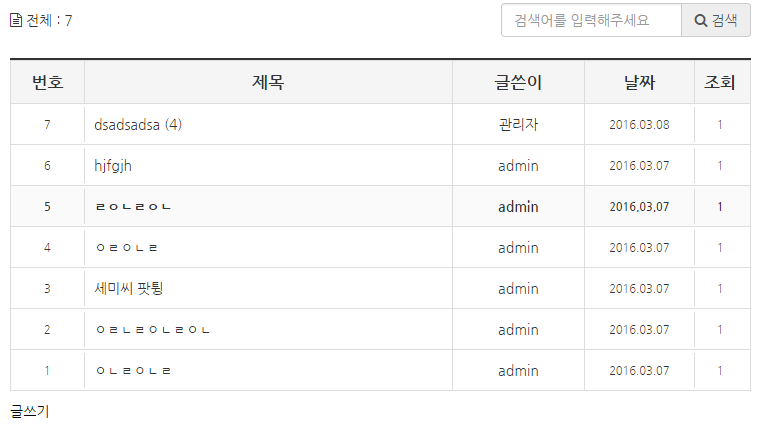766x442 pixels.
Task: Click the 글쓰기 write post link
Action: tap(30, 411)
